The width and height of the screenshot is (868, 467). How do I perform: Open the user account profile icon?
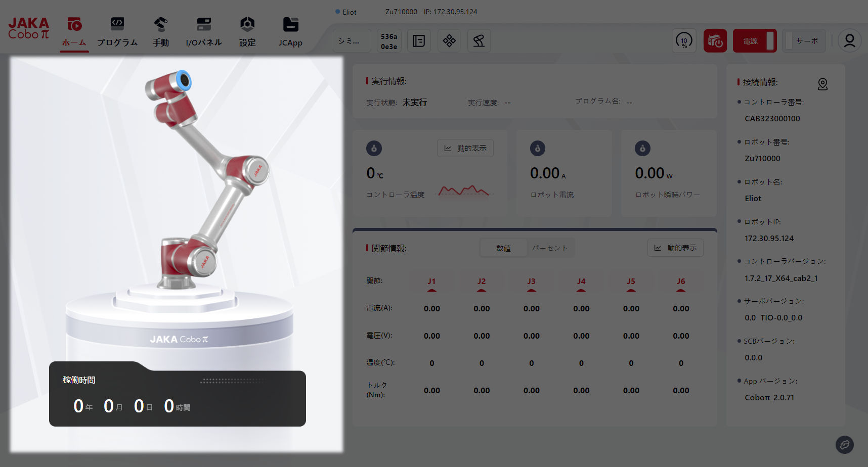point(849,41)
